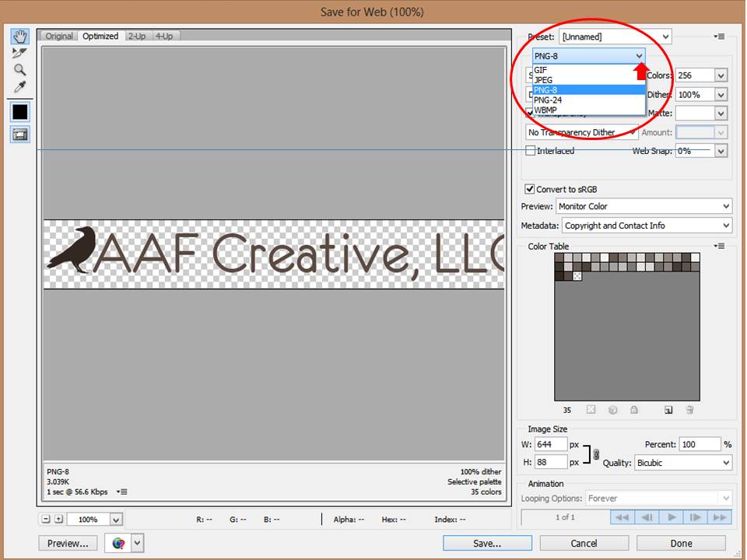Click the last frame animation button

(720, 517)
